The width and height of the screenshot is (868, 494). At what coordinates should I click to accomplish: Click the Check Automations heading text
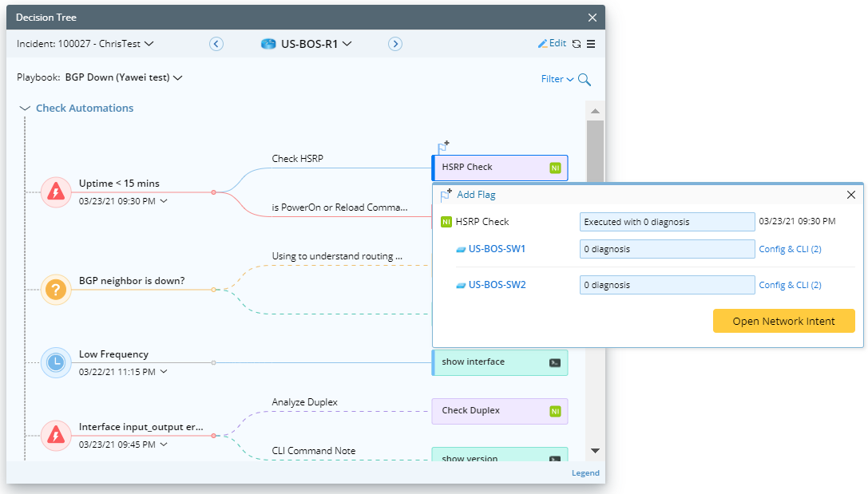pyautogui.click(x=85, y=109)
